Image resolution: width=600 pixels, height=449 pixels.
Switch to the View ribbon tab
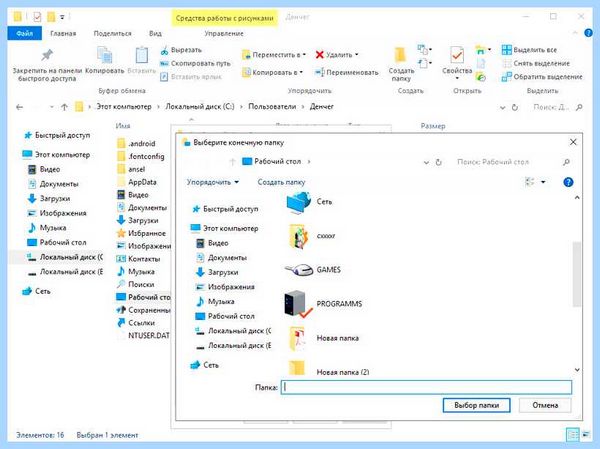(x=155, y=34)
